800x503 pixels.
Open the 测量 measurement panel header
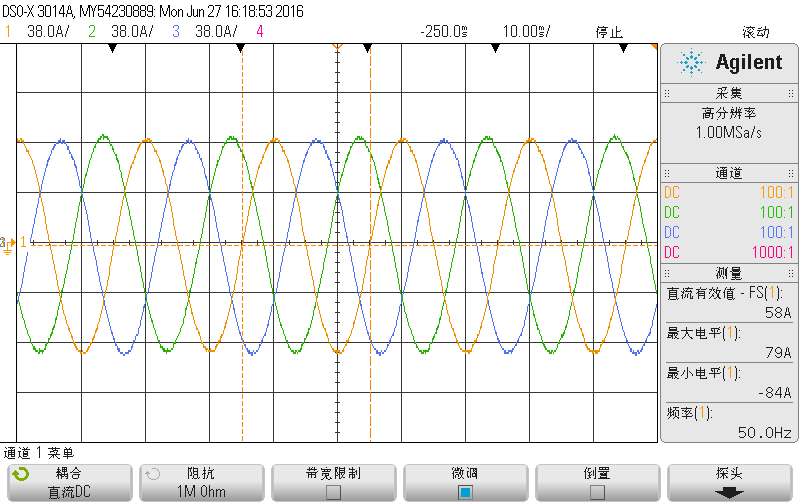(728, 273)
